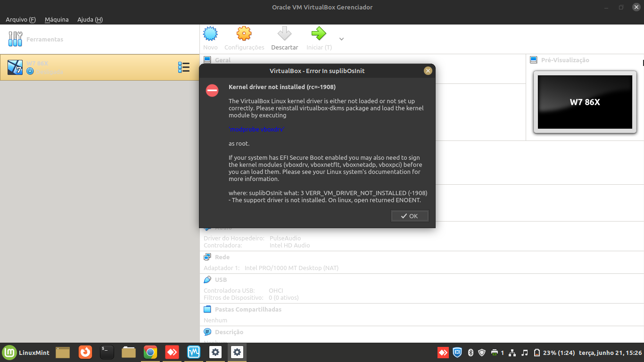Launch the orange Firefox-like taskbar icon
Viewport: 644px width, 362px height.
click(x=85, y=352)
